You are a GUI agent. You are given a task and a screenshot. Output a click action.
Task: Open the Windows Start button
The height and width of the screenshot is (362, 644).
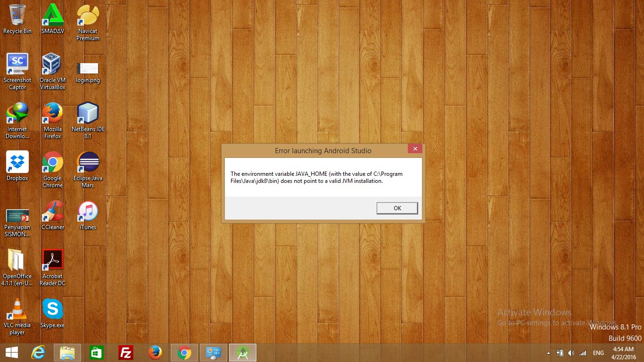point(12,353)
